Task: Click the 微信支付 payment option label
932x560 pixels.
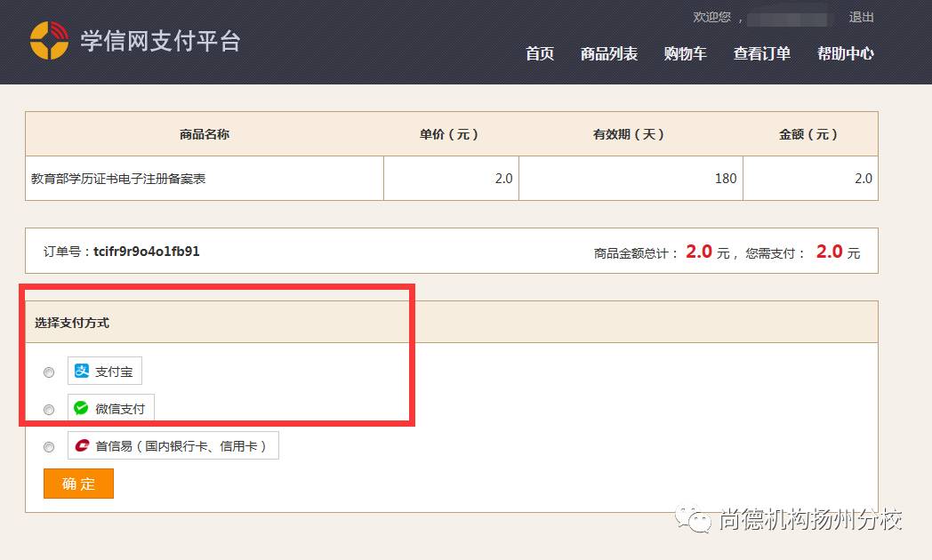Action: 111,408
